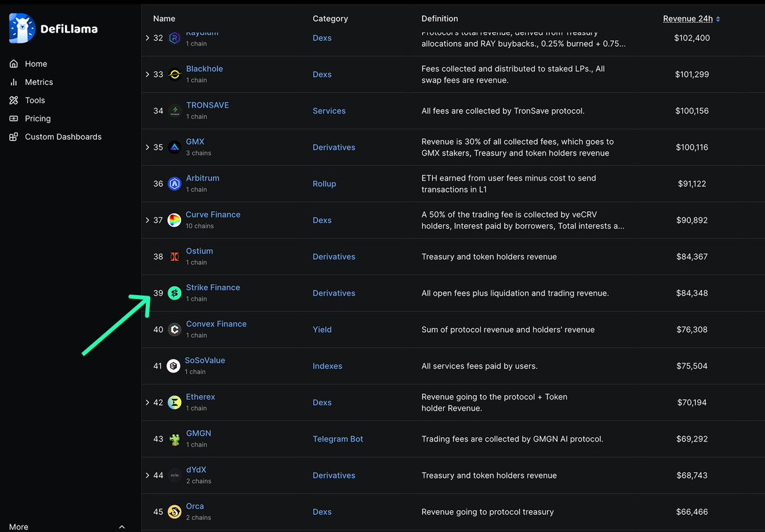Expand the dYdX row chevron

coord(148,475)
